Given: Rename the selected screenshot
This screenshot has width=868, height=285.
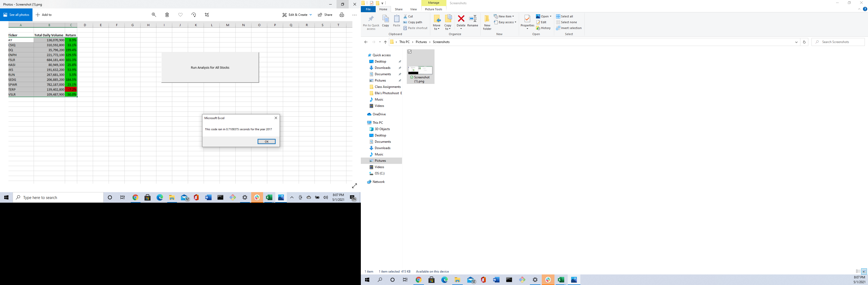Looking at the screenshot, I should click(x=473, y=20).
